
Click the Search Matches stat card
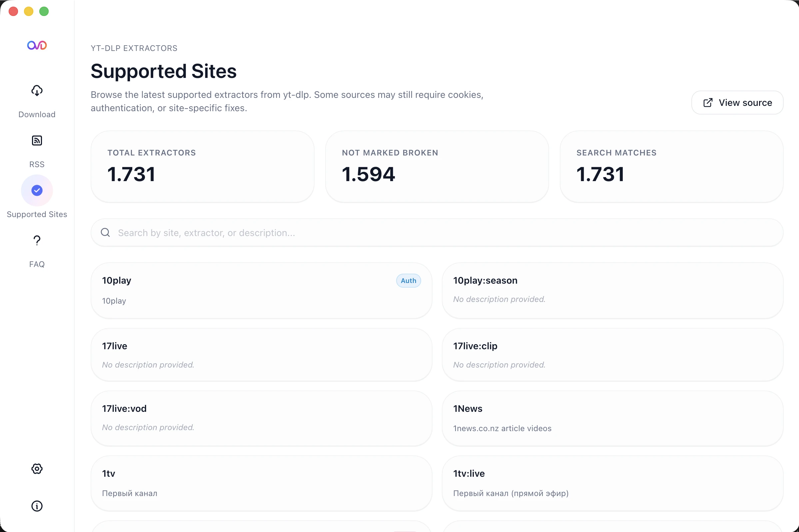point(671,166)
